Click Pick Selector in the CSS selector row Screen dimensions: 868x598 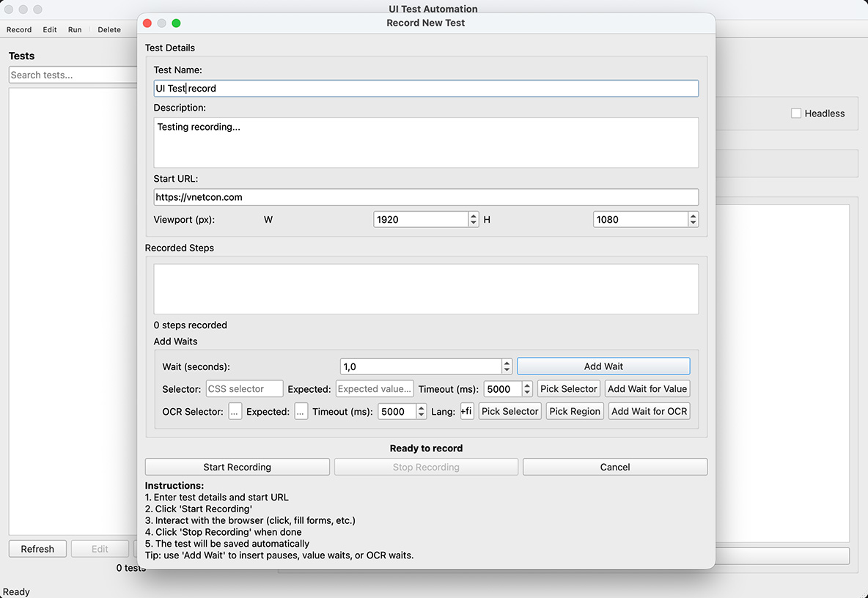tap(569, 389)
